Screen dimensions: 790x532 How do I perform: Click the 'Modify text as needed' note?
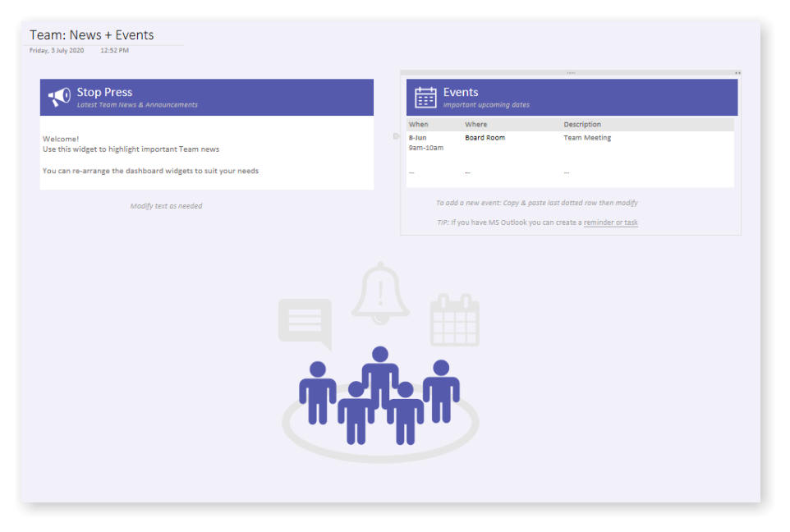pyautogui.click(x=166, y=205)
